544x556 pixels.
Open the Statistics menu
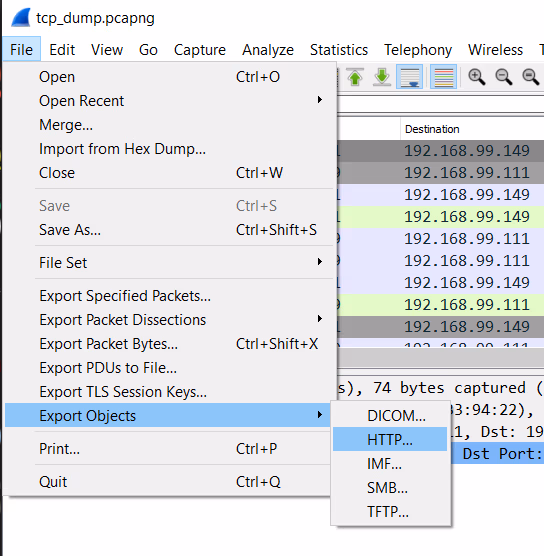[339, 50]
